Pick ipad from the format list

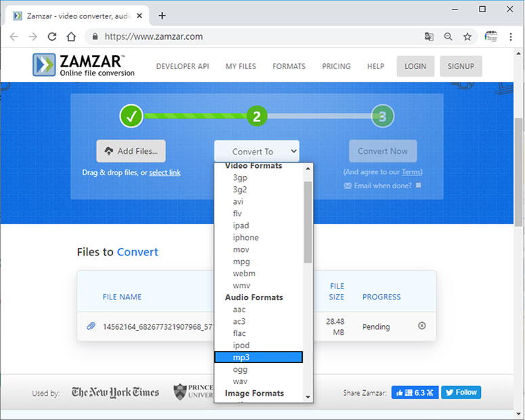259,226
